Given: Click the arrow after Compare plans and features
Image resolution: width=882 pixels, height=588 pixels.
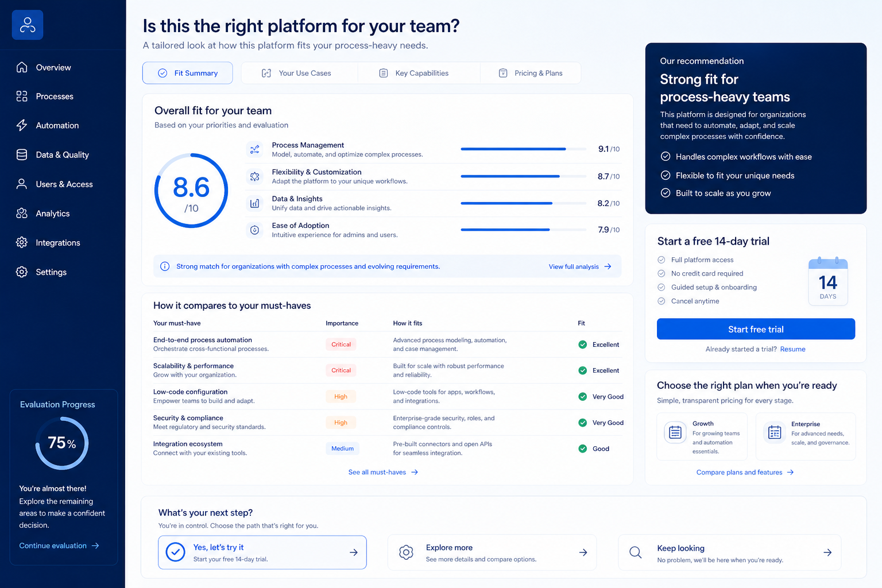Looking at the screenshot, I should 791,472.
